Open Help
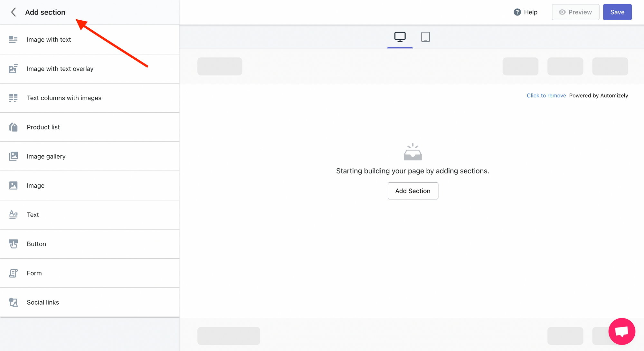This screenshot has height=351, width=644. point(526,12)
